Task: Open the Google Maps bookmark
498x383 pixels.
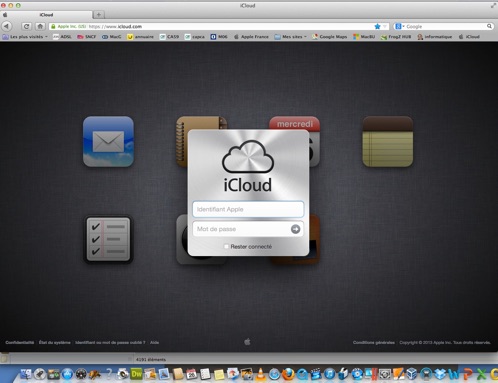Action: click(x=329, y=37)
